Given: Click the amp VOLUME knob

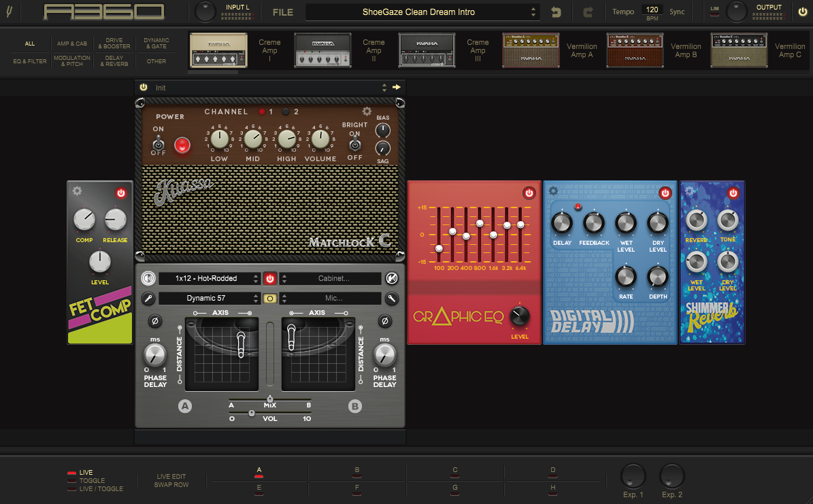Looking at the screenshot, I should tap(320, 139).
